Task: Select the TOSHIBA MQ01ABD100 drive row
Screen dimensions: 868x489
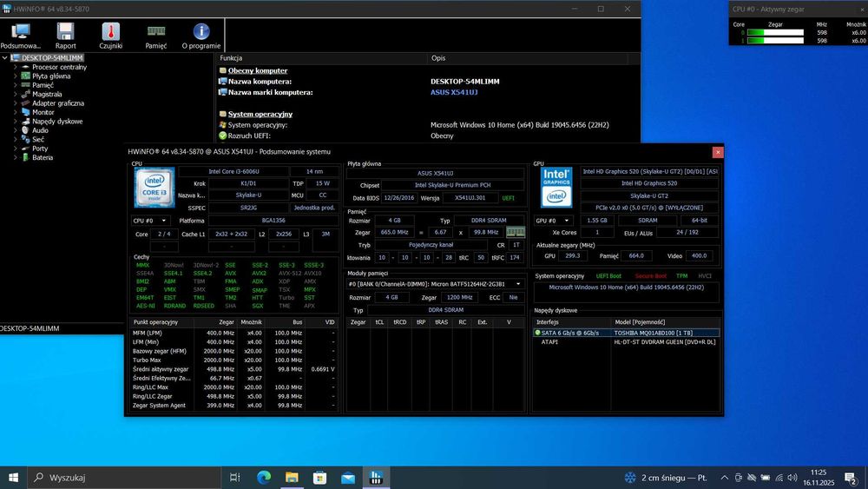Action: (x=626, y=333)
